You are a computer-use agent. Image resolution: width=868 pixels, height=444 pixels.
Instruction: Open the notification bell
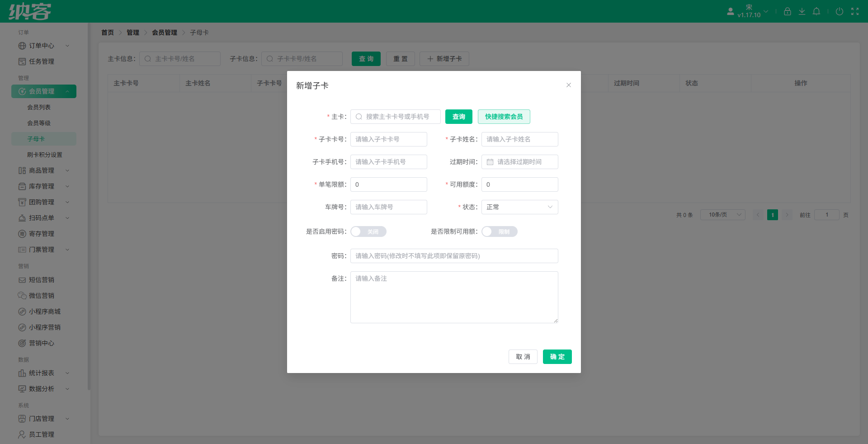tap(816, 11)
